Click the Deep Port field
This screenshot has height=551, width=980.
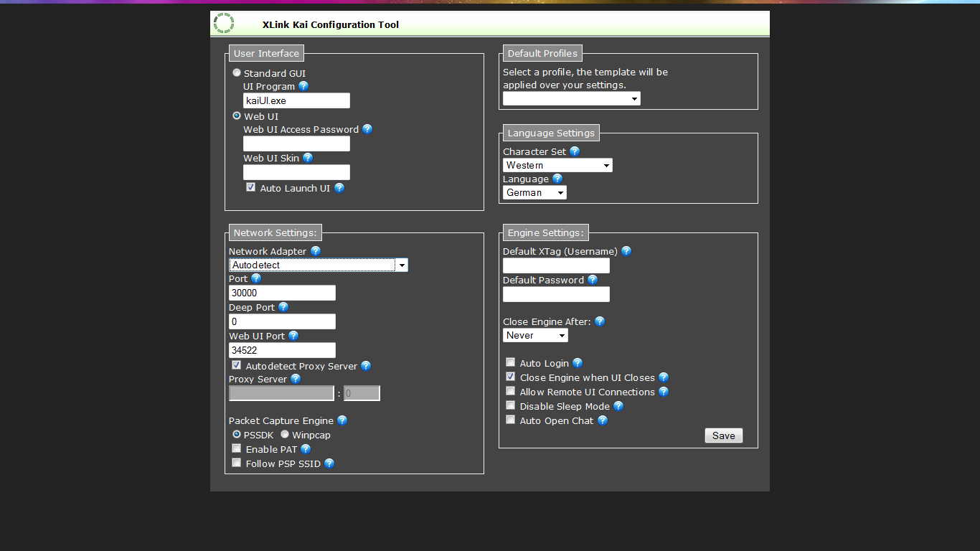click(x=282, y=321)
